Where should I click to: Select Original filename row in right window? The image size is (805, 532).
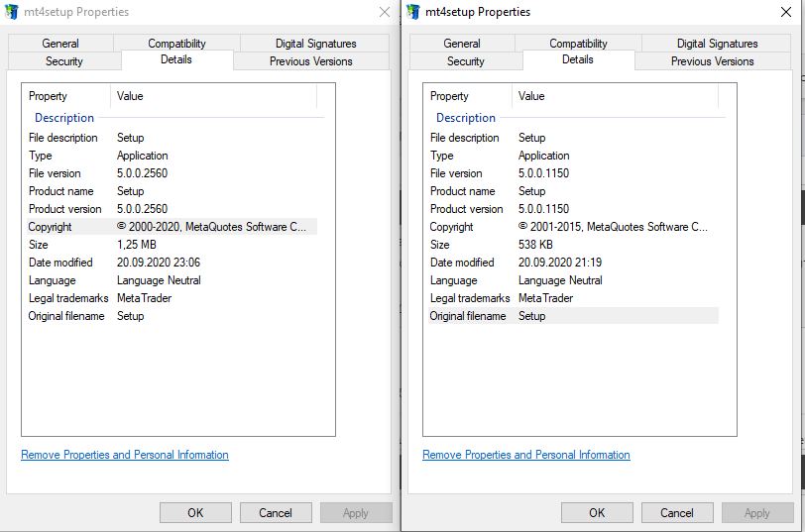[573, 316]
